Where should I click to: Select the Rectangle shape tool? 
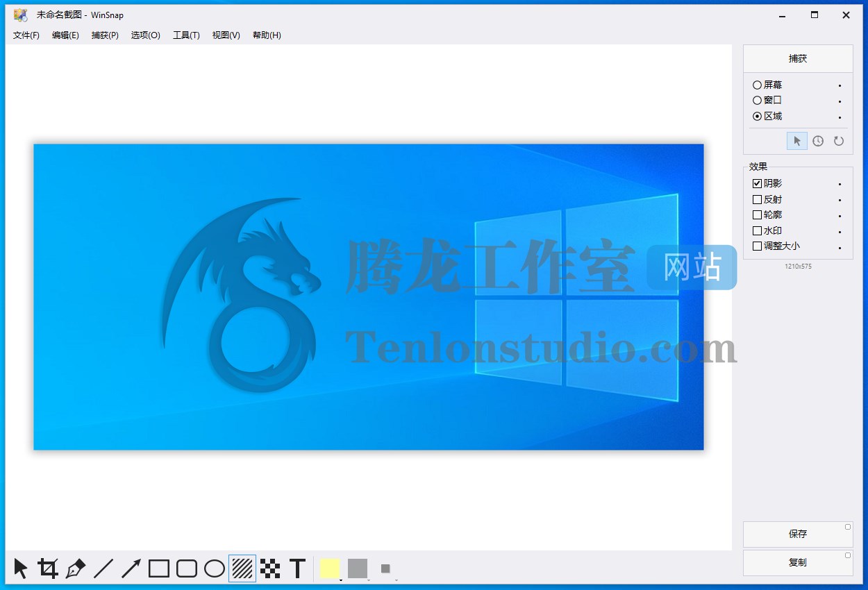pos(159,568)
